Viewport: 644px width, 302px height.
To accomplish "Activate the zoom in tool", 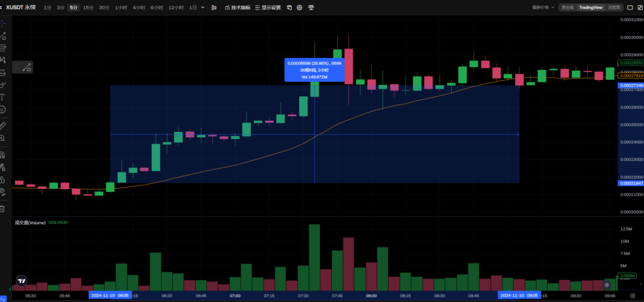I will click(x=3, y=138).
